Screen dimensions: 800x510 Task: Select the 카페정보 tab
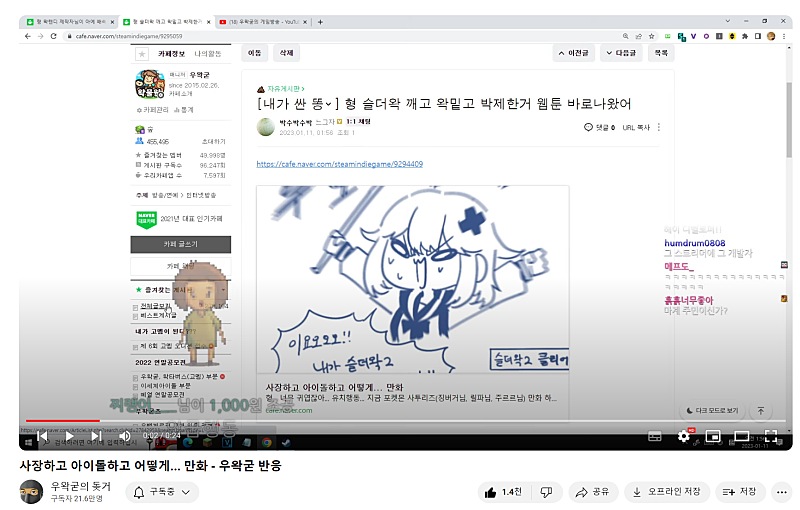(x=171, y=54)
